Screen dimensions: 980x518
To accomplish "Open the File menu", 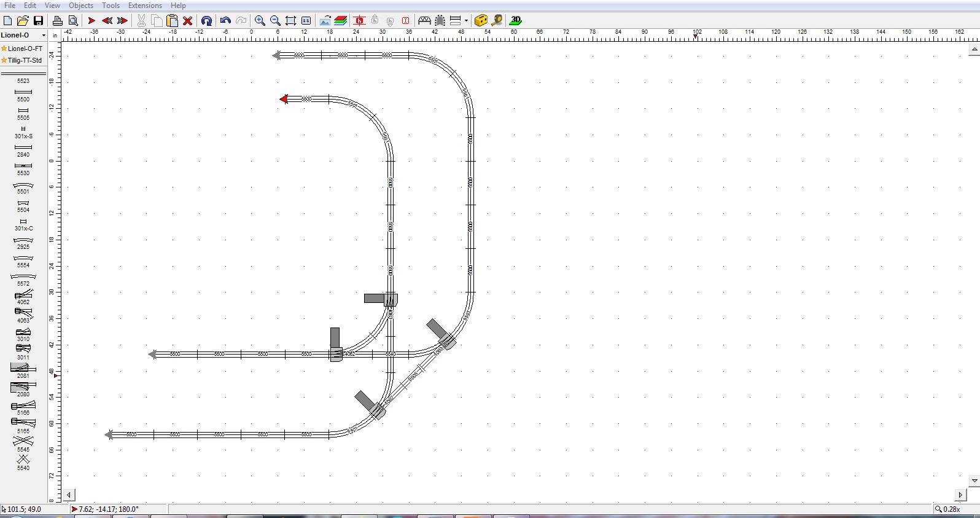I will [10, 6].
